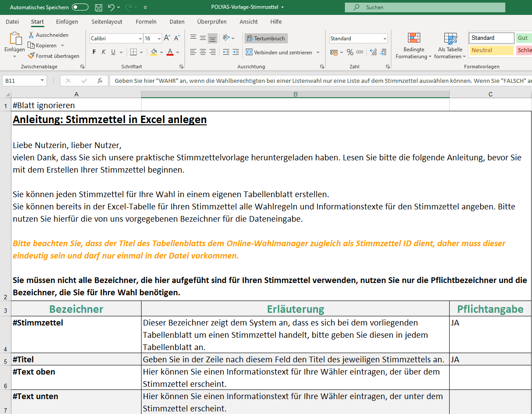The width and height of the screenshot is (532, 414).
Task: Click the Ausschneiden scissors icon
Action: [x=31, y=35]
